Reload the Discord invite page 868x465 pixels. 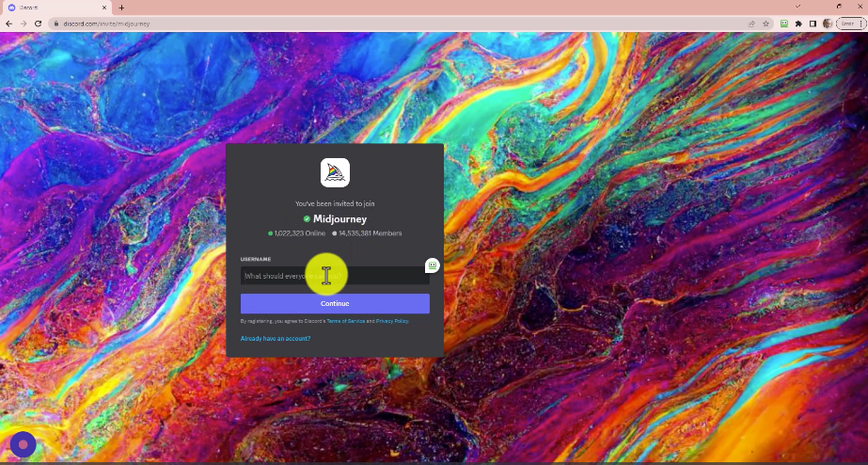[38, 24]
